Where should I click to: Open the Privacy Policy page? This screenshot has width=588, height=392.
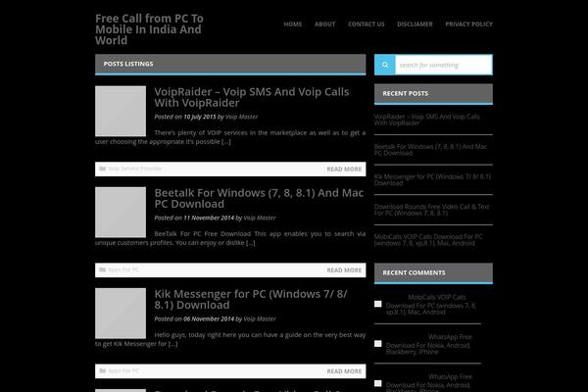[x=468, y=24]
